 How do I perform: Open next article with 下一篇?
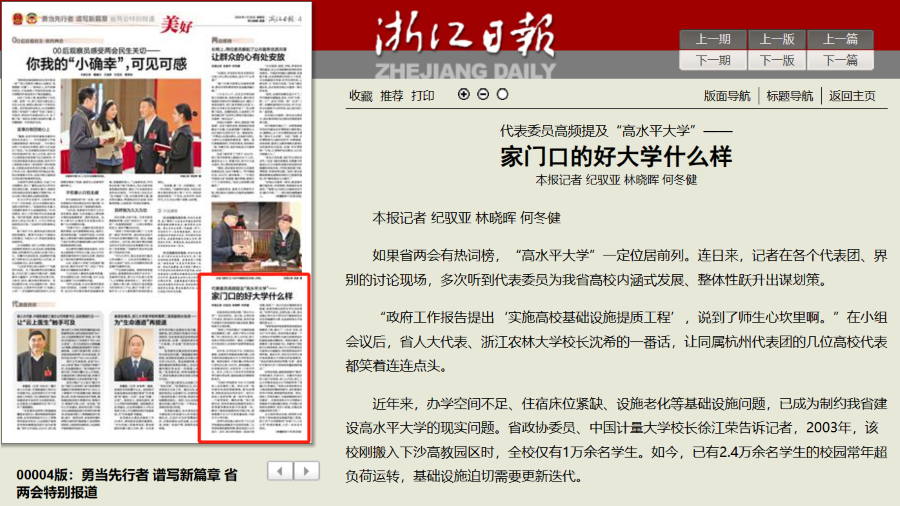tap(840, 60)
